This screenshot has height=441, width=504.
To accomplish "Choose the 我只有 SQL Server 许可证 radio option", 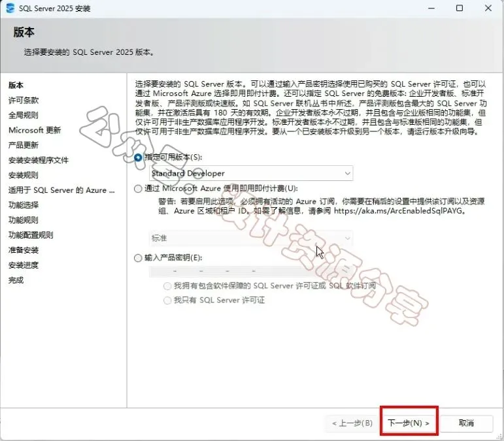I will click(167, 301).
